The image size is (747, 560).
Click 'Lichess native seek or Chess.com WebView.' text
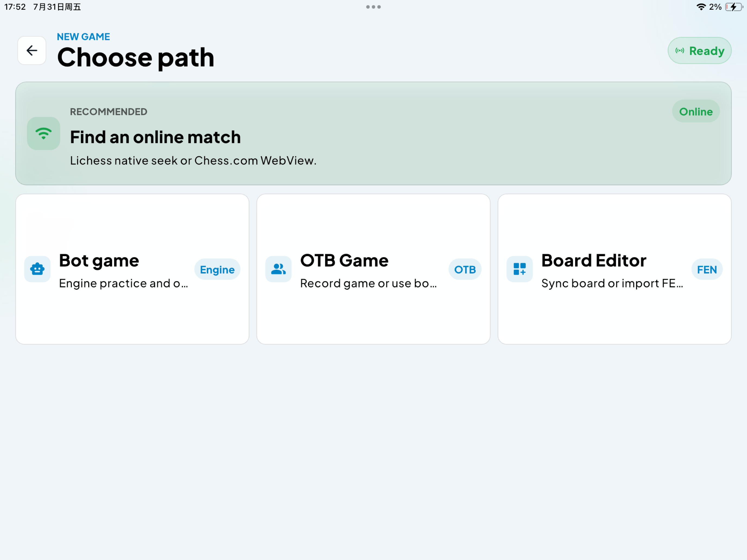[193, 161]
